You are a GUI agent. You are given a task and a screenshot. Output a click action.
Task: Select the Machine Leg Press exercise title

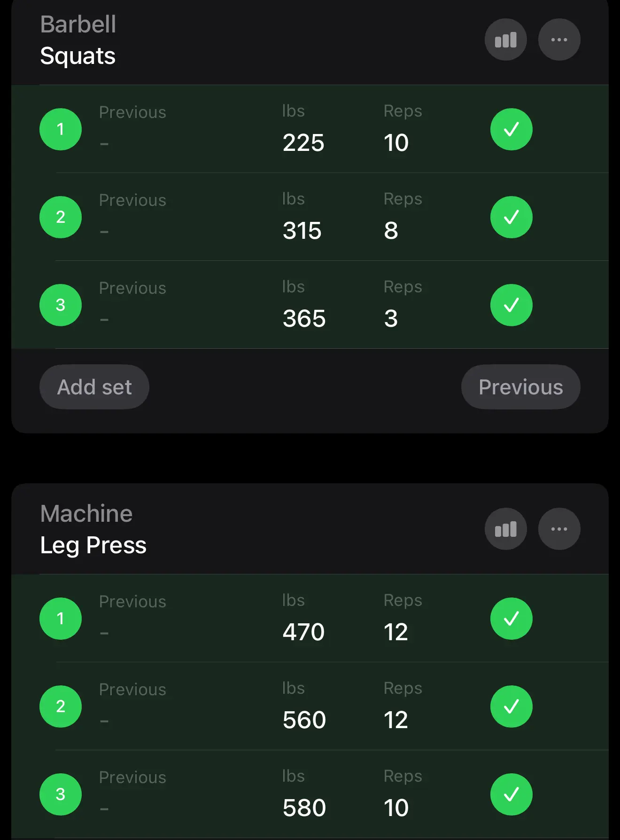tap(93, 529)
